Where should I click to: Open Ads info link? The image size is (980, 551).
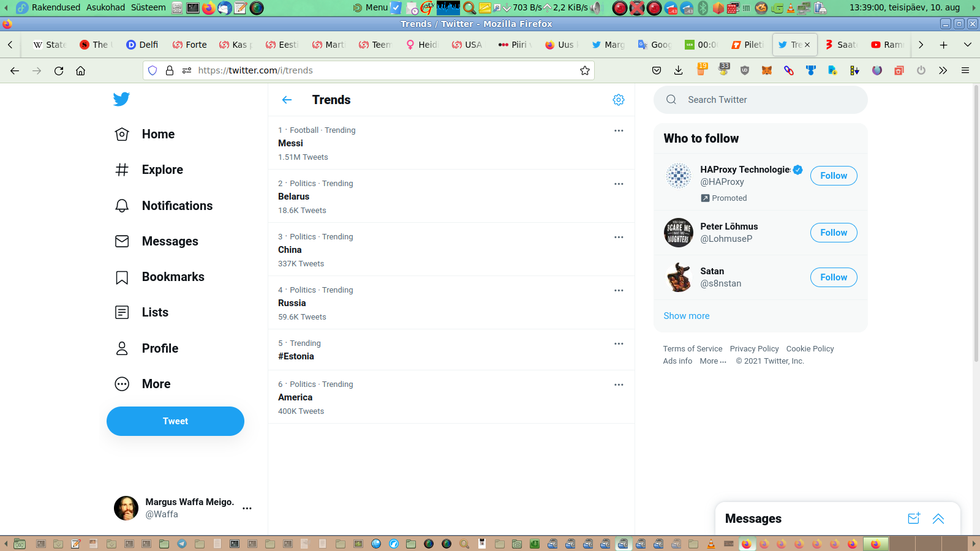pyautogui.click(x=677, y=361)
